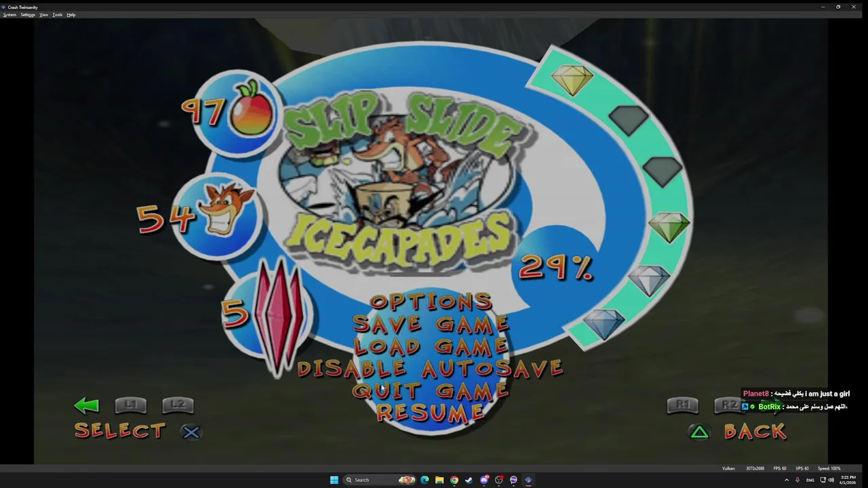Click the volume speaker tray icon

click(x=831, y=480)
